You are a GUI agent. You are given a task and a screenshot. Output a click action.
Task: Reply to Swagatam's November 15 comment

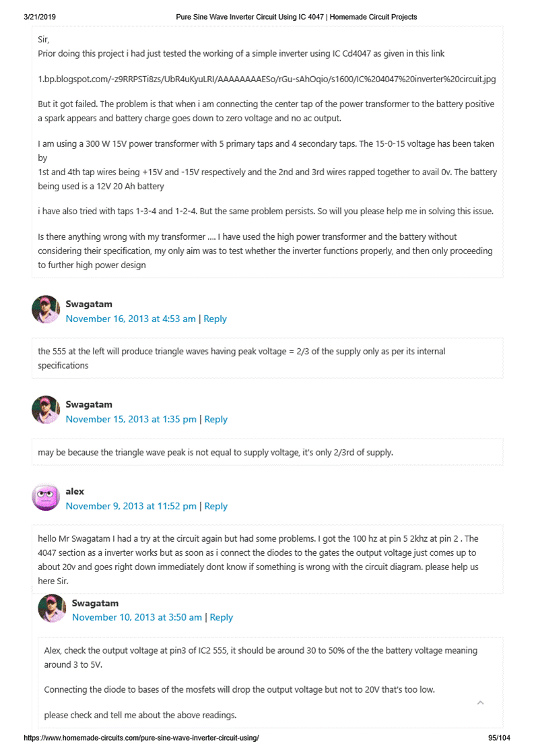point(216,419)
